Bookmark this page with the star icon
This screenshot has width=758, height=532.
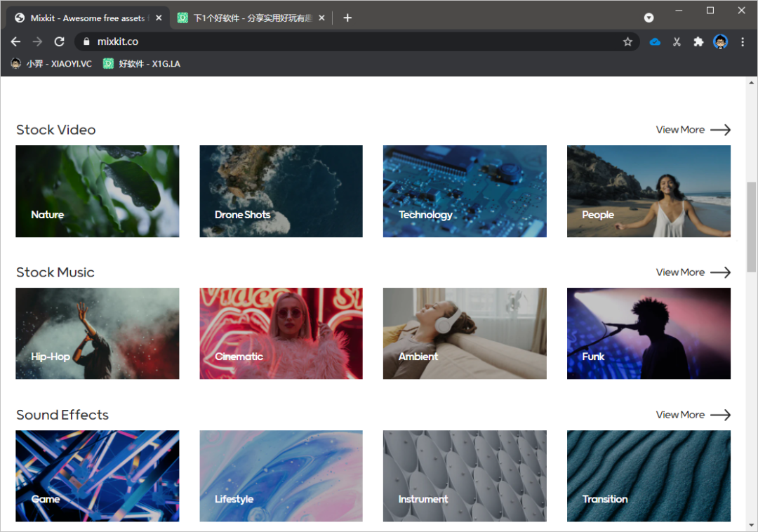627,42
